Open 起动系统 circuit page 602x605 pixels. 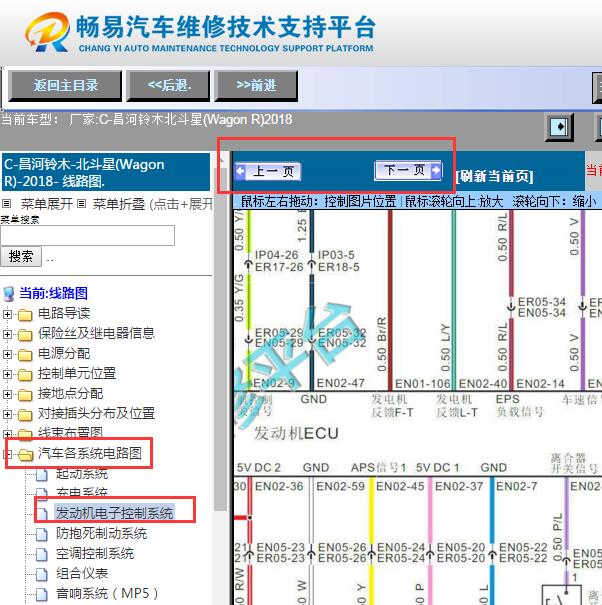82,473
